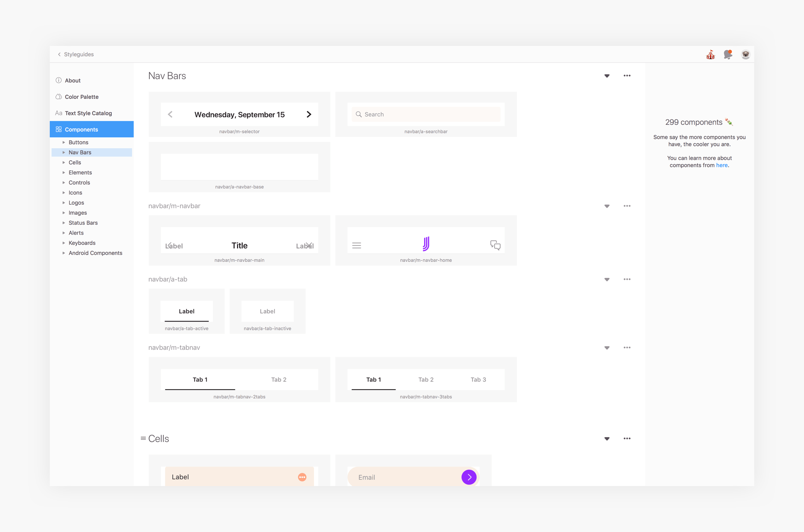804x532 pixels.
Task: Expand Android Components in sidebar
Action: 64,253
